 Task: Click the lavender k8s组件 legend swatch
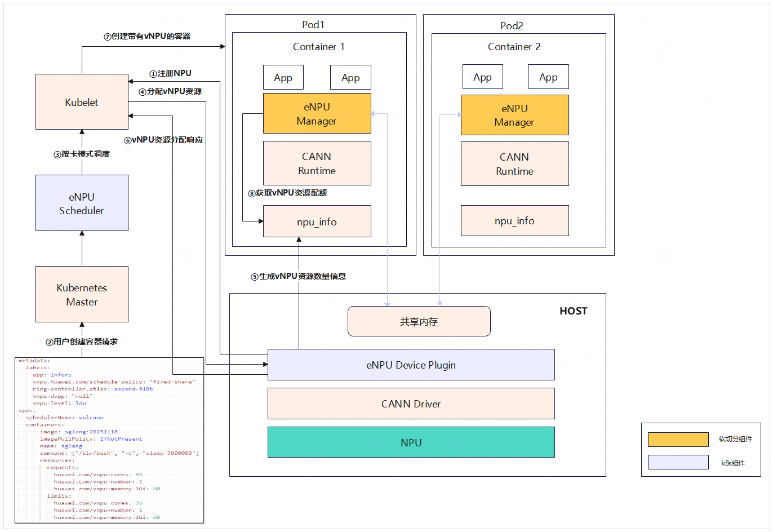click(x=678, y=462)
